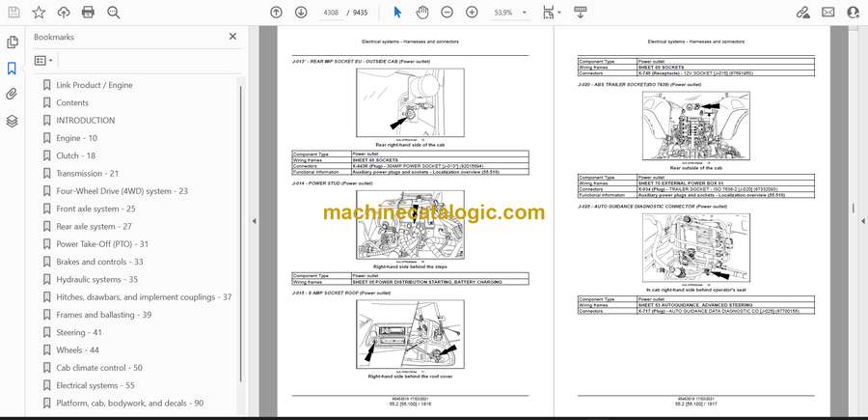
Task: Open the layers panel
Action: click(12, 122)
